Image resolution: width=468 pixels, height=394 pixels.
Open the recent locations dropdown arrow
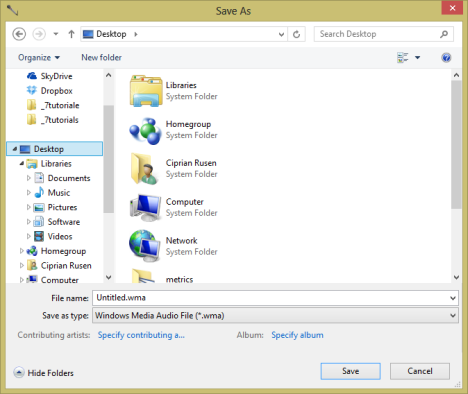pos(56,34)
